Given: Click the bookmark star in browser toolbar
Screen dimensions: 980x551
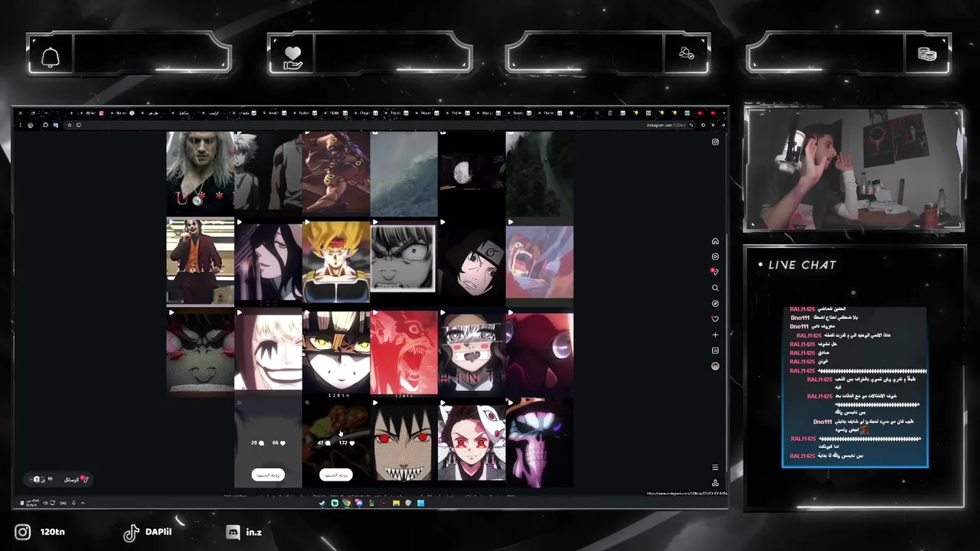Looking at the screenshot, I should pos(70,125).
